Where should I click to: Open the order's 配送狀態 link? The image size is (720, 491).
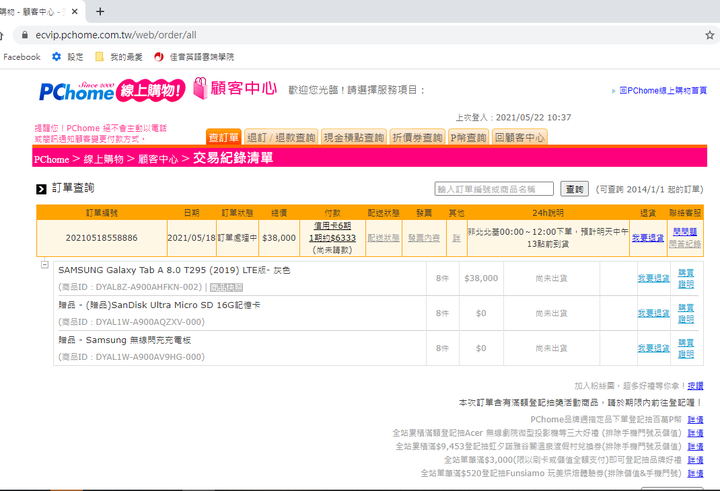(x=383, y=238)
